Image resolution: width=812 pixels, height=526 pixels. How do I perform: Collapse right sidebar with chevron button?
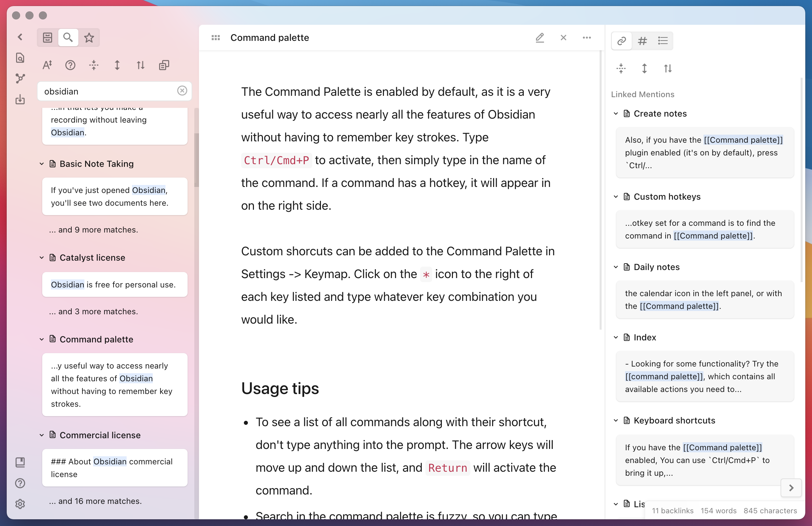pos(791,488)
